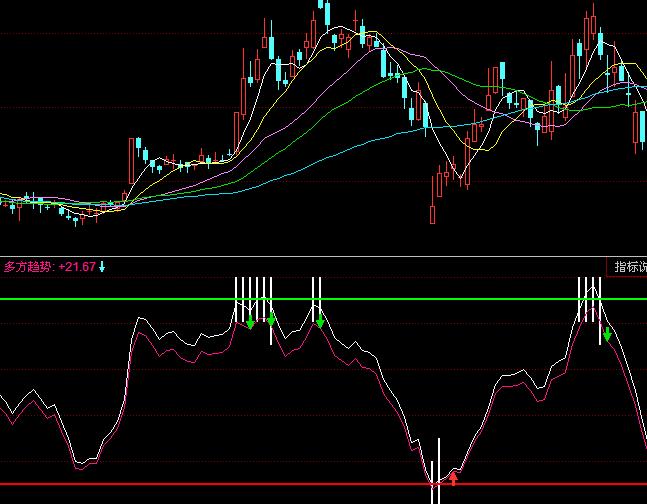Click the rightmost green down-arrow sell signal

(607, 334)
